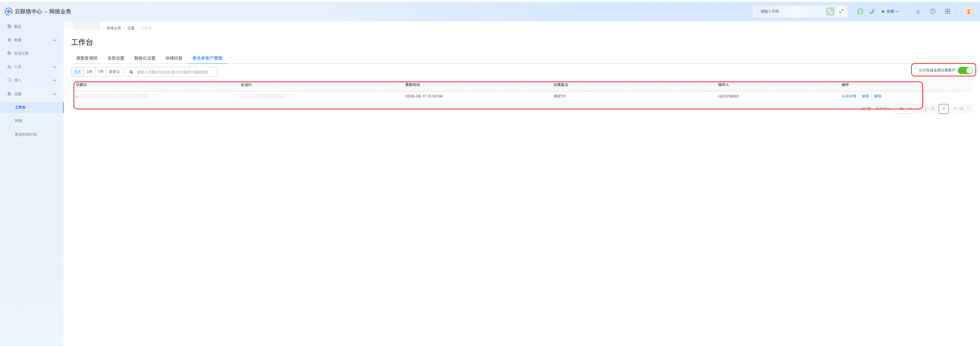
Task: Expand the 数据 sidebar menu
Action: pos(54,40)
